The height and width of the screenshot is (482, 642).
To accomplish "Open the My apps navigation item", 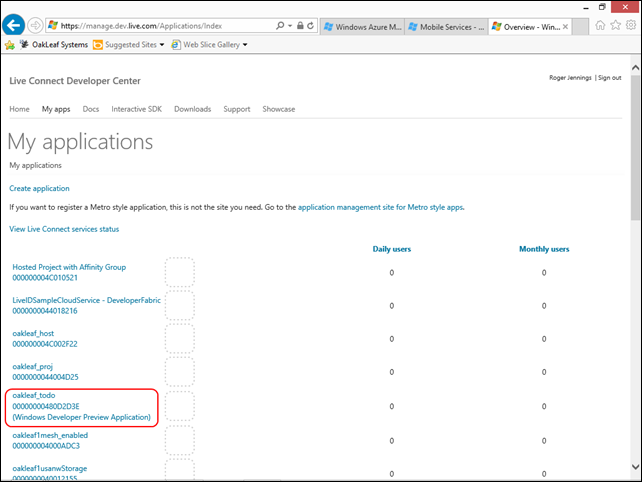I will pos(56,109).
